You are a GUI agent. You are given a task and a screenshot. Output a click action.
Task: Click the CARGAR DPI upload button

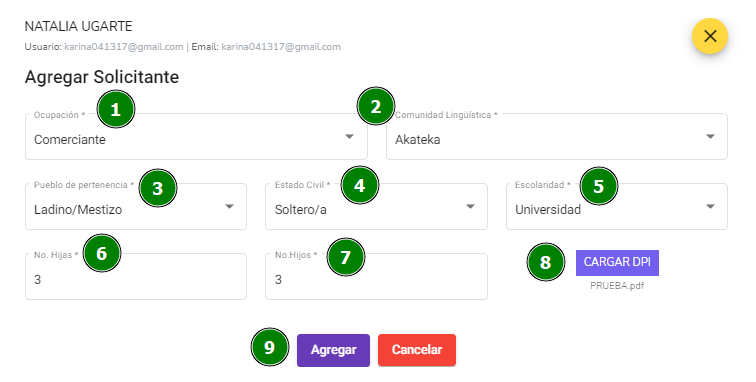pyautogui.click(x=617, y=262)
